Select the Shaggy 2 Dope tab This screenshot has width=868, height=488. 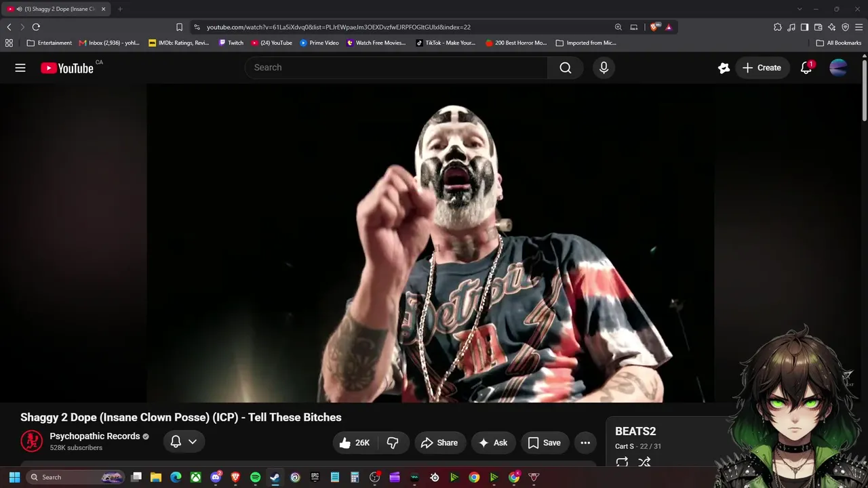pyautogui.click(x=57, y=9)
